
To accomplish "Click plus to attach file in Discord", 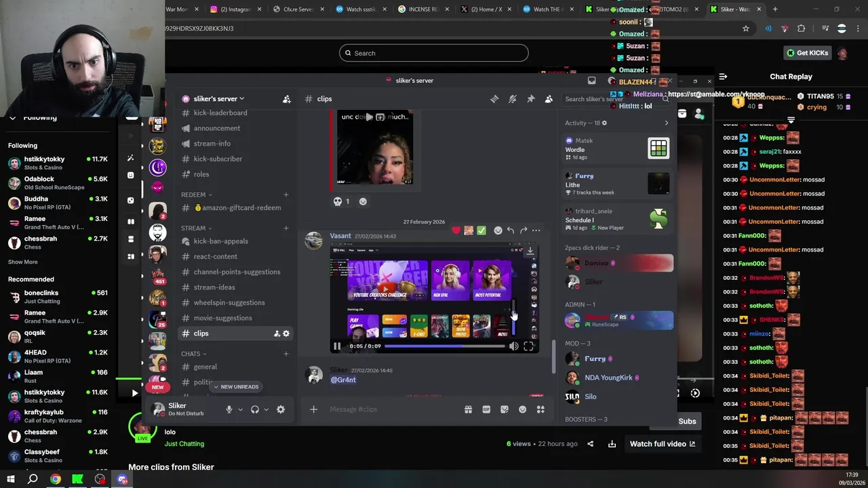I will coord(313,409).
